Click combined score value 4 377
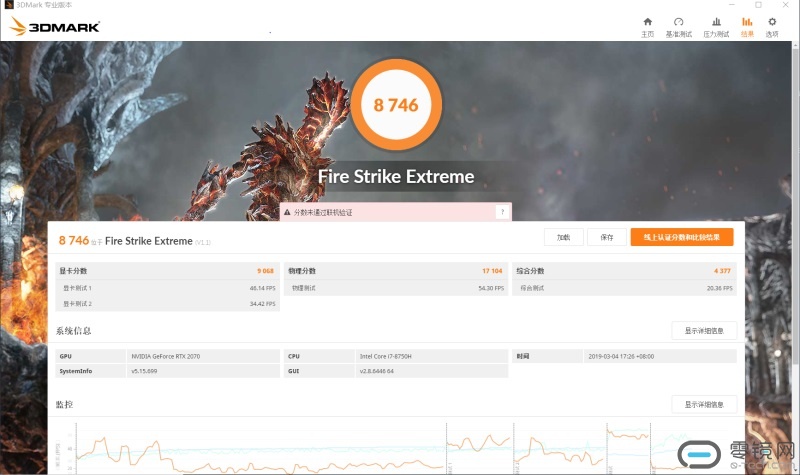 (722, 271)
